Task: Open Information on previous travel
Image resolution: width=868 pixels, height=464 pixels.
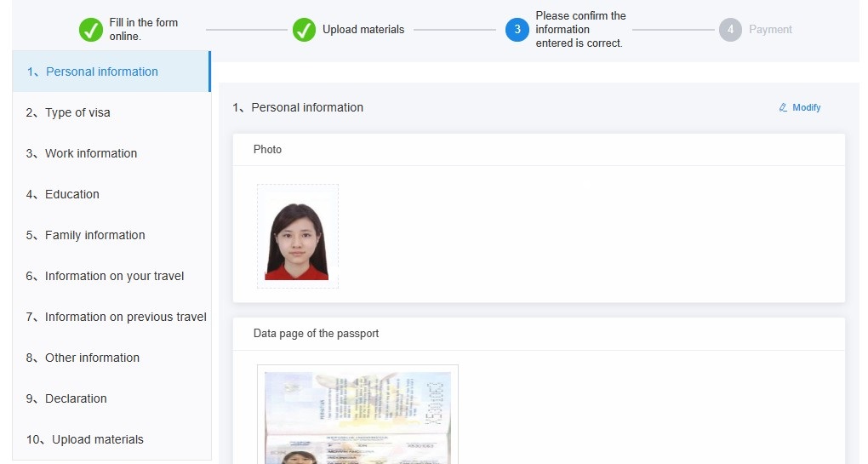Action: point(125,317)
